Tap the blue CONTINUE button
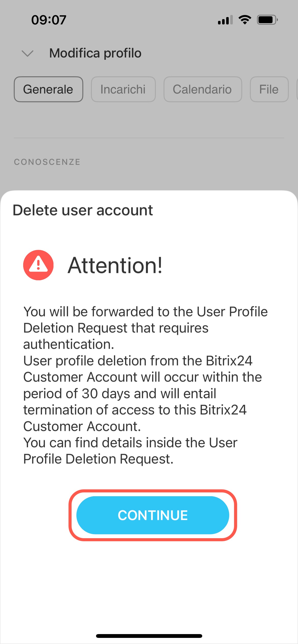Viewport: 298px width, 644px height. 153,515
